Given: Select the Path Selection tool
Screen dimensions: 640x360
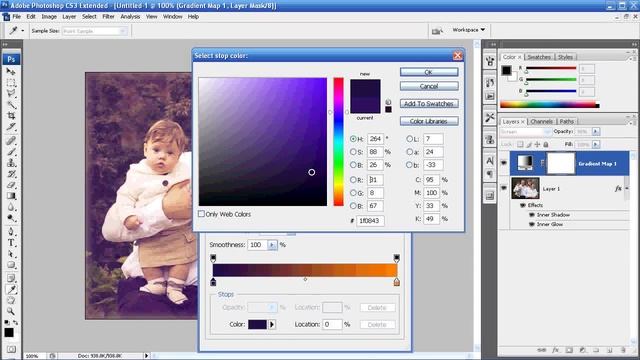Looking at the screenshot, I should [11, 254].
